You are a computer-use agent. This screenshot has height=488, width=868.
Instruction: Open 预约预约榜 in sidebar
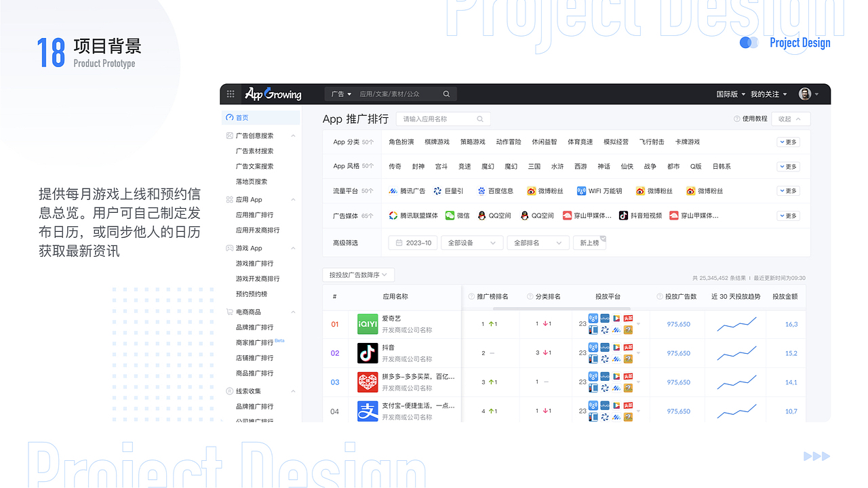point(251,294)
